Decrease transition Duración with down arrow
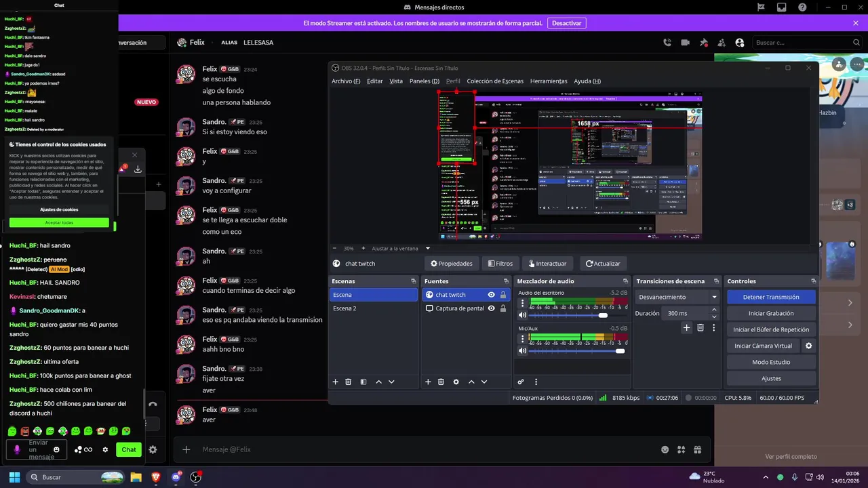 pyautogui.click(x=714, y=317)
